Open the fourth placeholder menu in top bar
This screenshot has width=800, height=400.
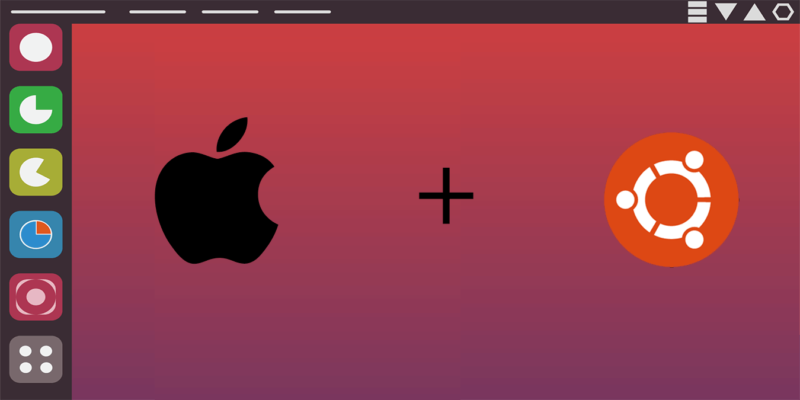click(x=303, y=12)
